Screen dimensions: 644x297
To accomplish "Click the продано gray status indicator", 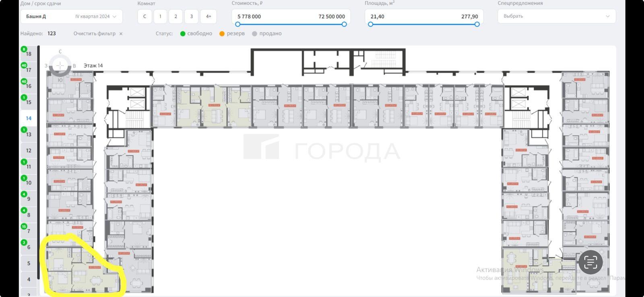I will pos(254,34).
